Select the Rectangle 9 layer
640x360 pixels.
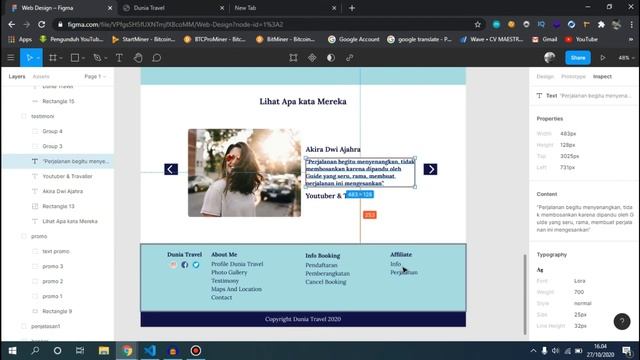point(57,311)
